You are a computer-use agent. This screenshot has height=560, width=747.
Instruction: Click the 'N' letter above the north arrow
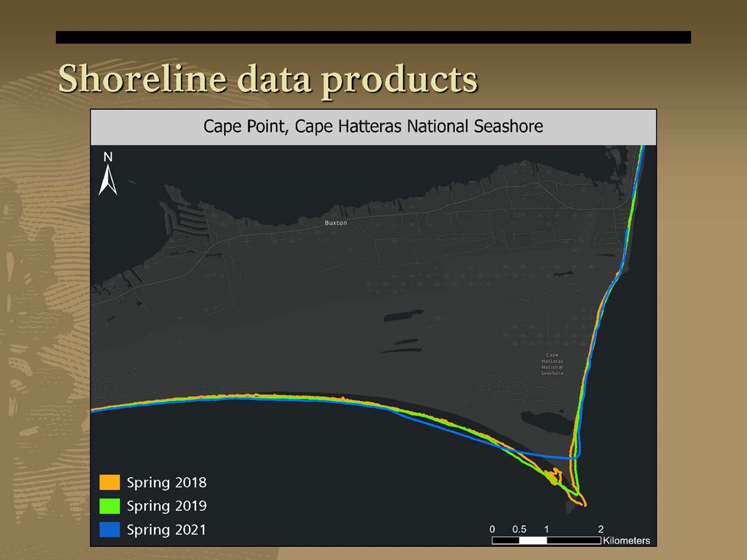tap(108, 157)
